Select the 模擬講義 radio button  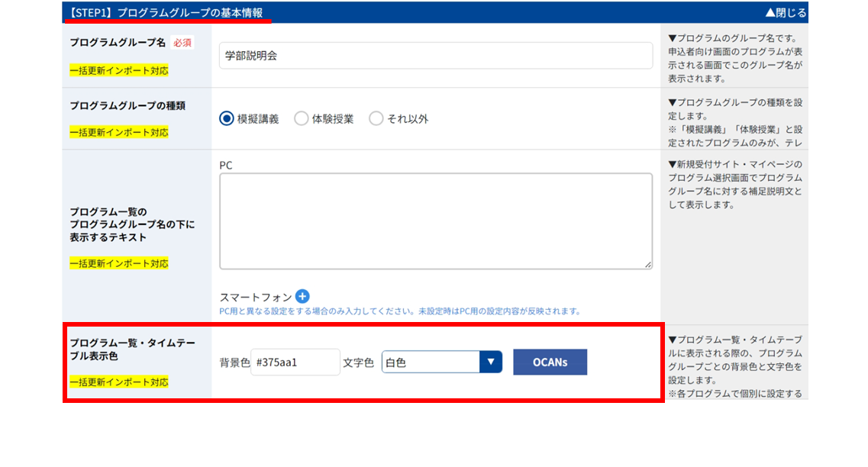click(227, 118)
